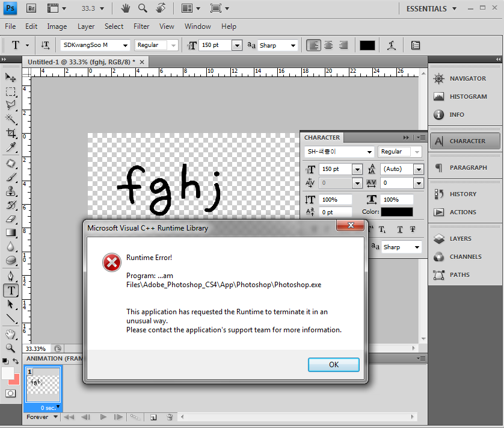Open tracking dropdown in Character panel
This screenshot has height=428, width=504.
point(418,183)
